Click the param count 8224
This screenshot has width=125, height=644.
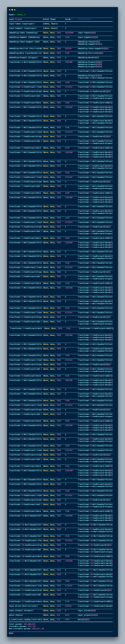pyautogui.click(x=67, y=615)
